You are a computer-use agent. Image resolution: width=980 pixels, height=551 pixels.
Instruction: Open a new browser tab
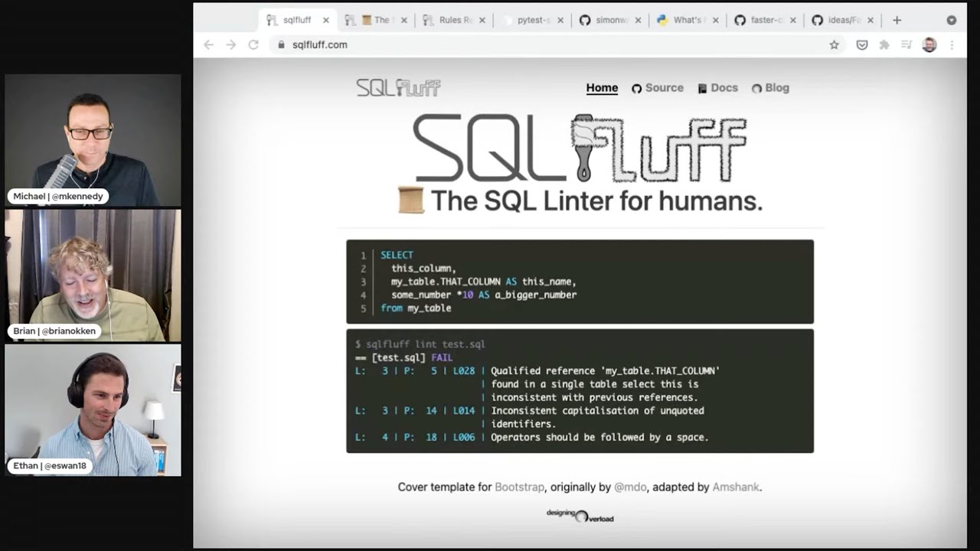tap(897, 20)
